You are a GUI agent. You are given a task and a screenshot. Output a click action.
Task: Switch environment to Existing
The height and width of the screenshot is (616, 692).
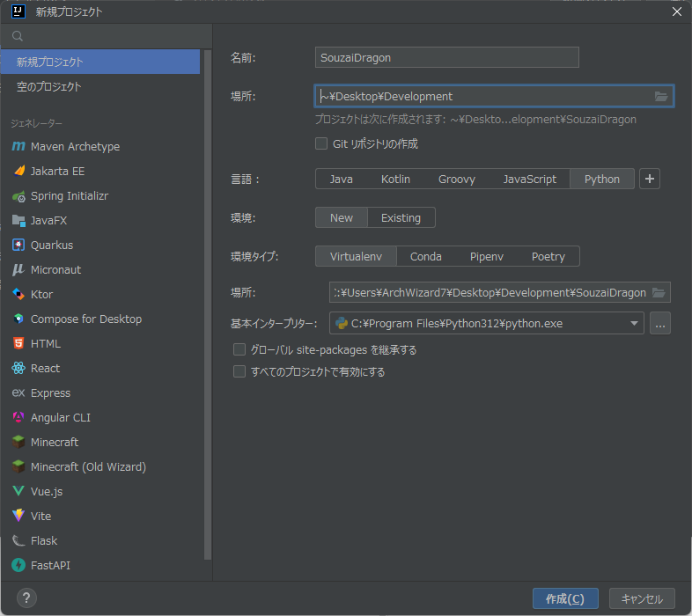(x=401, y=217)
